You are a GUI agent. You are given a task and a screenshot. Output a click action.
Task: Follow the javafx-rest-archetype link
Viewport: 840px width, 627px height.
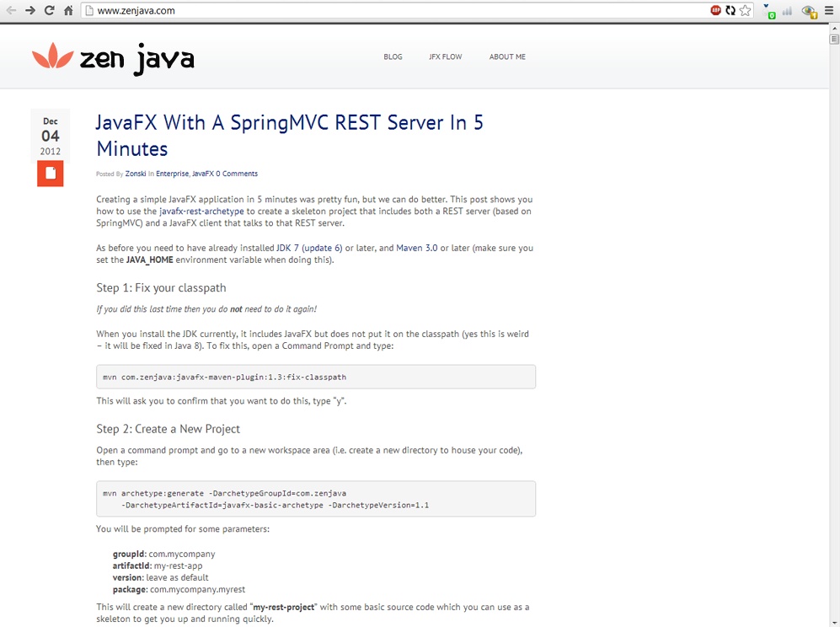(201, 212)
